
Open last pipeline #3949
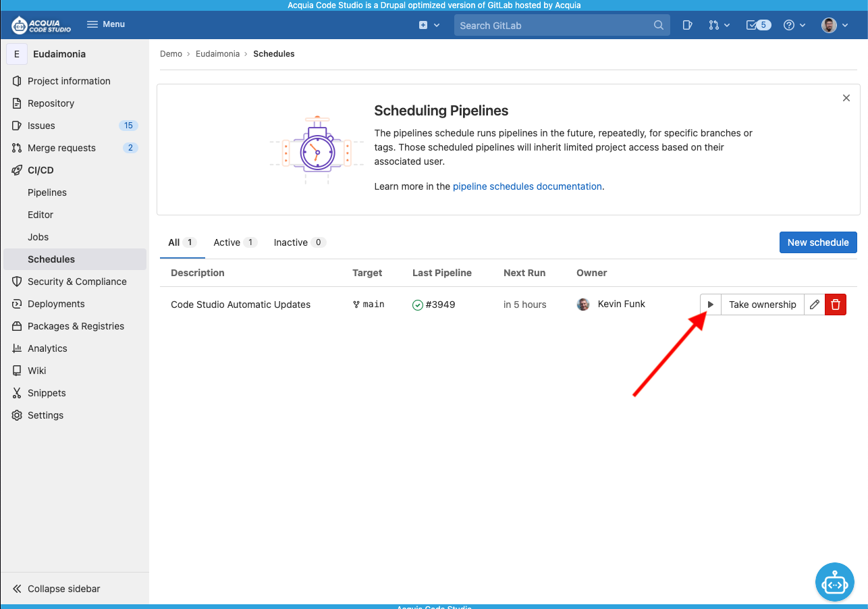(440, 304)
